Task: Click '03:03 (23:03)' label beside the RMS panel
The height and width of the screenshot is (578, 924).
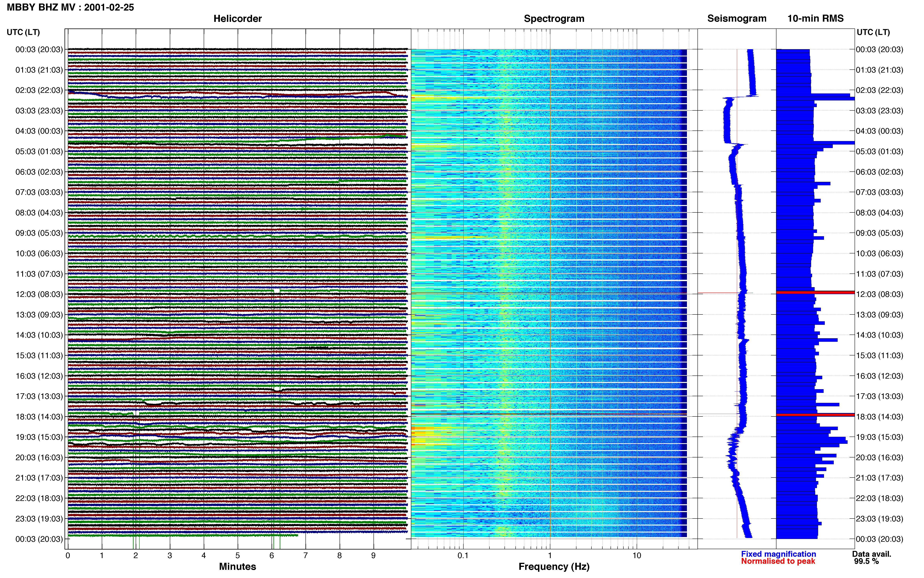Action: pyautogui.click(x=879, y=111)
